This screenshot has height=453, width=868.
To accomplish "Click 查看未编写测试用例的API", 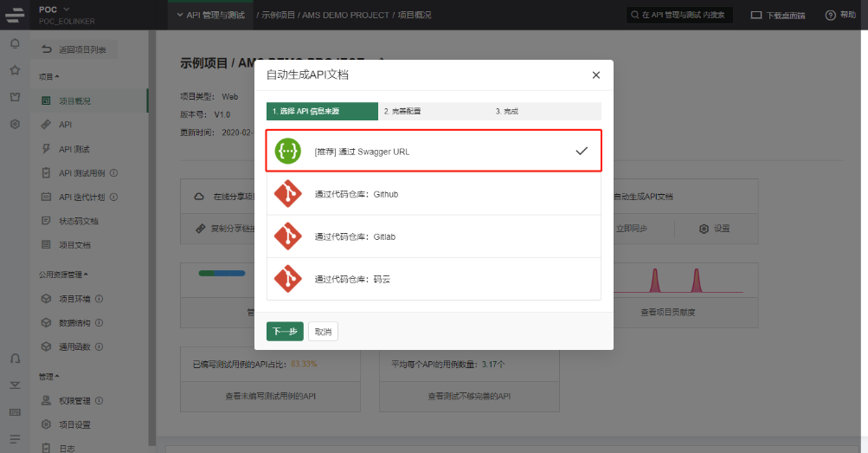I will pyautogui.click(x=271, y=396).
